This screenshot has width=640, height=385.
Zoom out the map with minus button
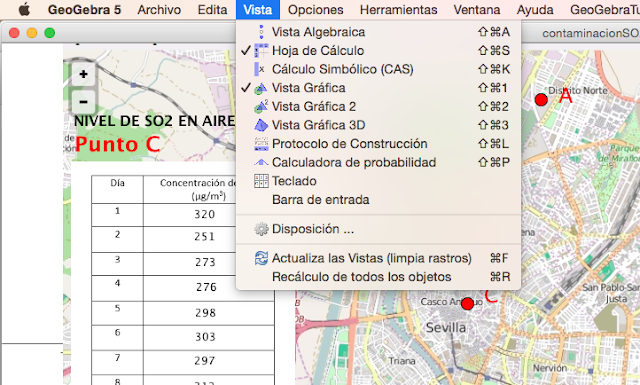tap(83, 102)
